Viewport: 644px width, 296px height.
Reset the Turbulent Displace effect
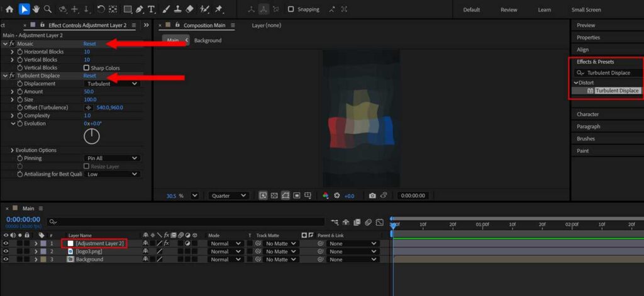[x=89, y=76]
